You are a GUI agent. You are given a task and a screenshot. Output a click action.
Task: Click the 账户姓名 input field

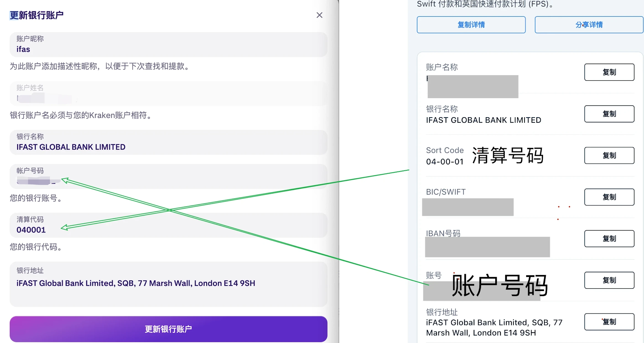tap(169, 94)
